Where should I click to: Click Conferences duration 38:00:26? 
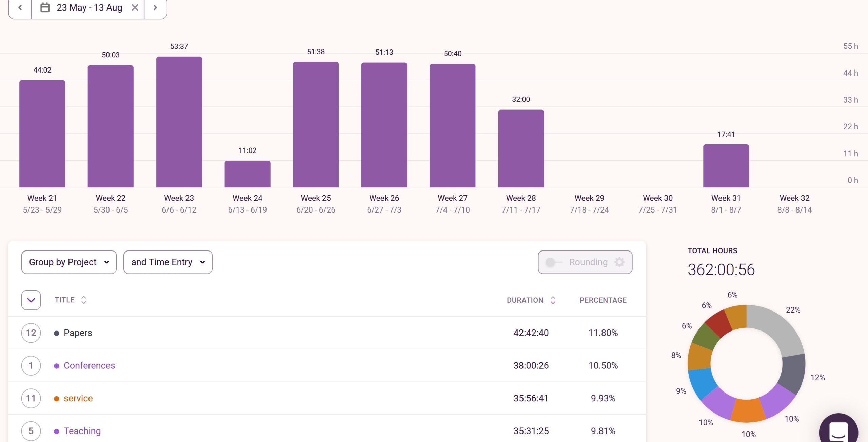[531, 365]
